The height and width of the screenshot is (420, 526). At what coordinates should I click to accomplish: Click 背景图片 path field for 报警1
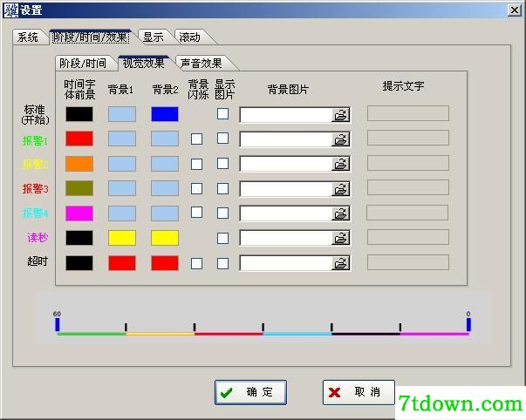click(286, 139)
